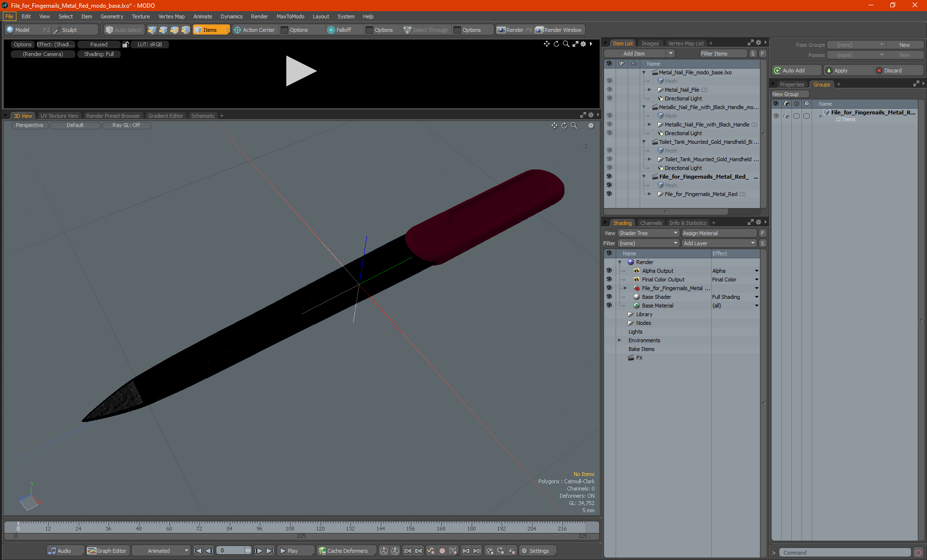This screenshot has height=560, width=927.
Task: Click Assign Material button
Action: point(719,233)
